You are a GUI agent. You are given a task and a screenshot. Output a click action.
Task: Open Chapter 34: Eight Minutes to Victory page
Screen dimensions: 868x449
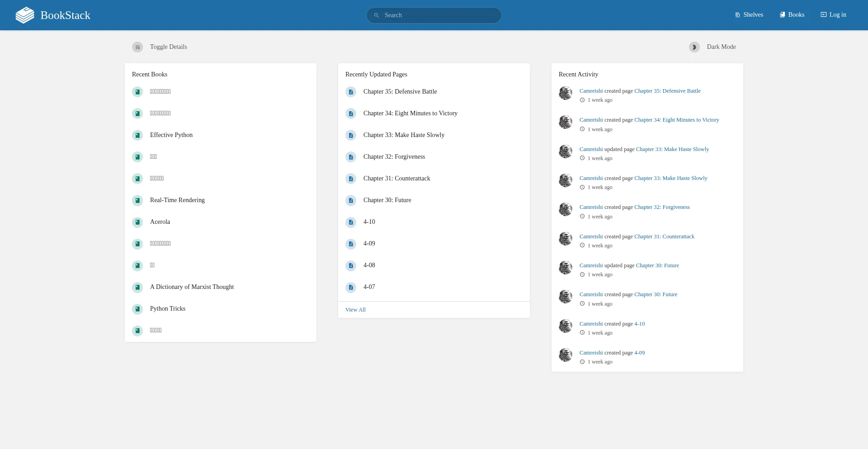tap(410, 113)
